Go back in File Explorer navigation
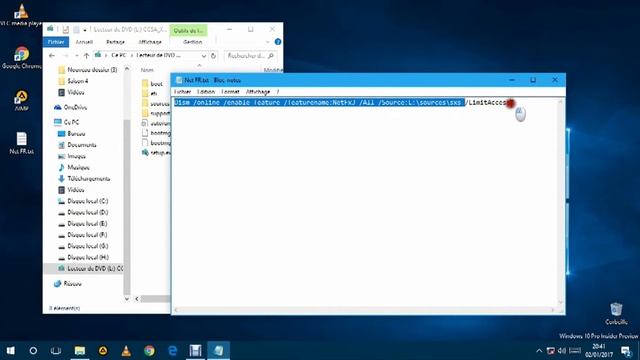This screenshot has width=640, height=360. (x=51, y=56)
